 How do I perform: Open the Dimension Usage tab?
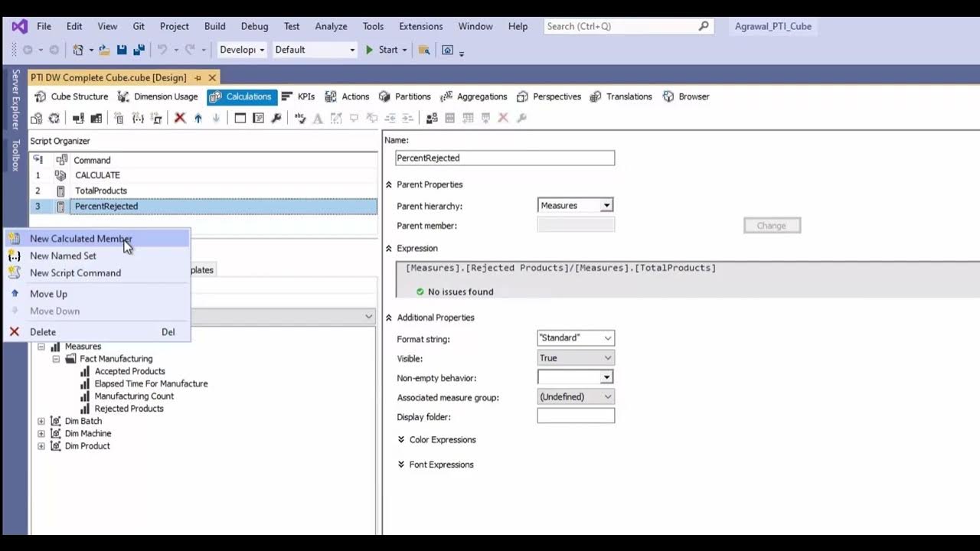pos(158,96)
